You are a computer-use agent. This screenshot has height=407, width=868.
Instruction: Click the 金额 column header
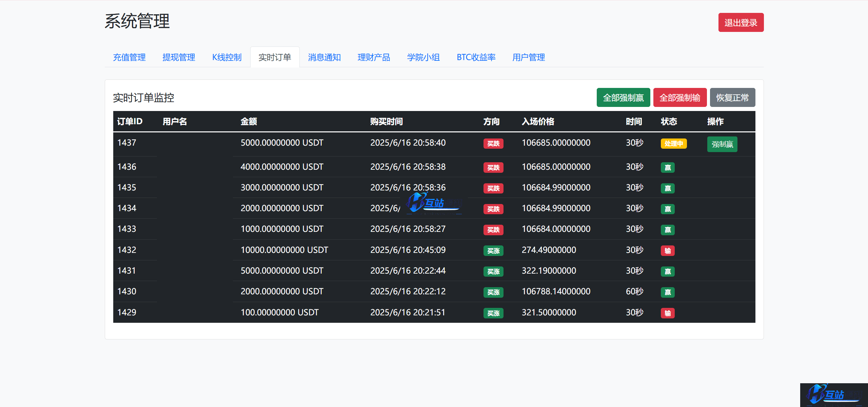click(x=249, y=121)
